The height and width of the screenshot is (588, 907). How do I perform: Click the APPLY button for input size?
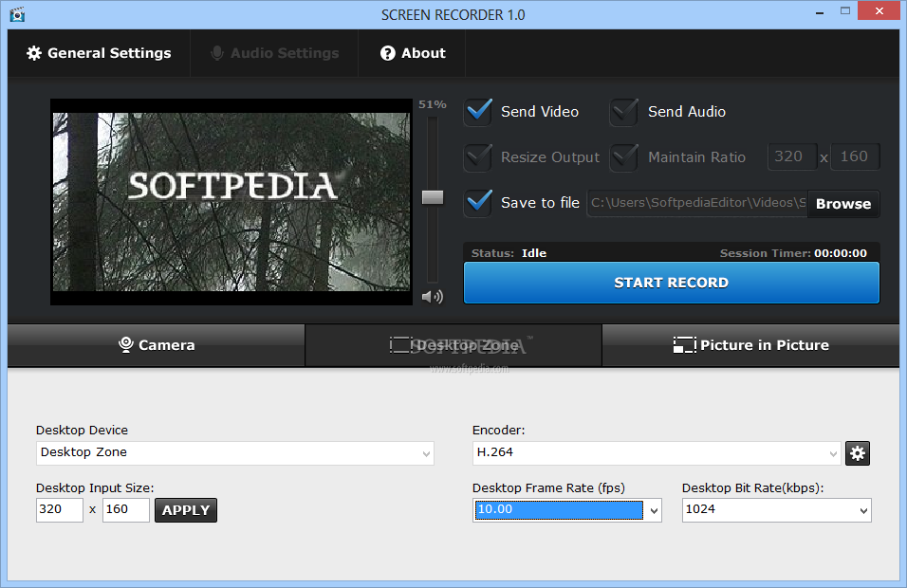(186, 510)
